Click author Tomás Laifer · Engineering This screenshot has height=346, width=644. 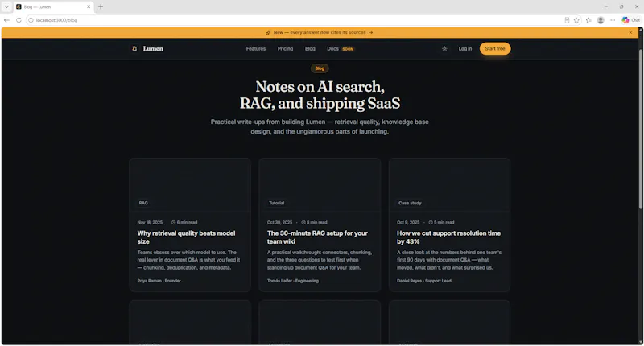coord(293,281)
